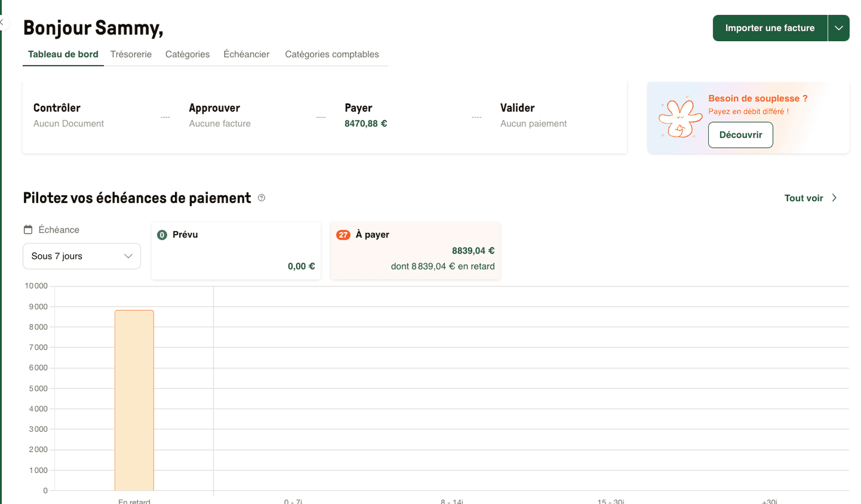Viewport: 861px width, 504px height.
Task: Select the En retard bar in the chart
Action: pyautogui.click(x=134, y=399)
